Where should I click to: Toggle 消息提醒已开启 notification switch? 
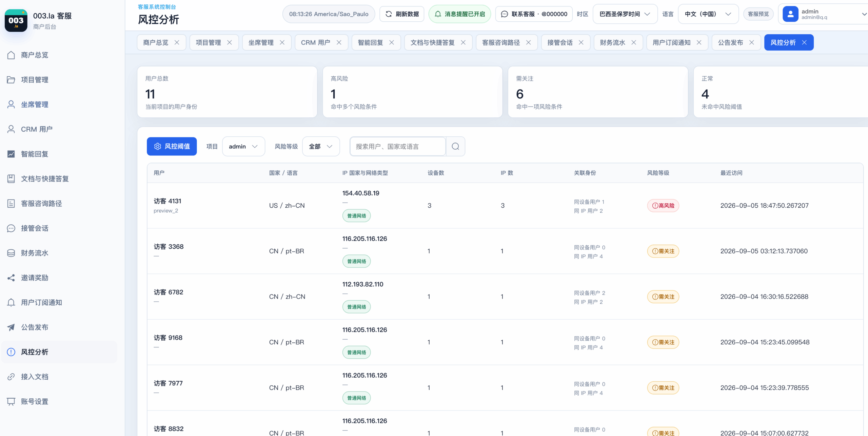(x=459, y=14)
